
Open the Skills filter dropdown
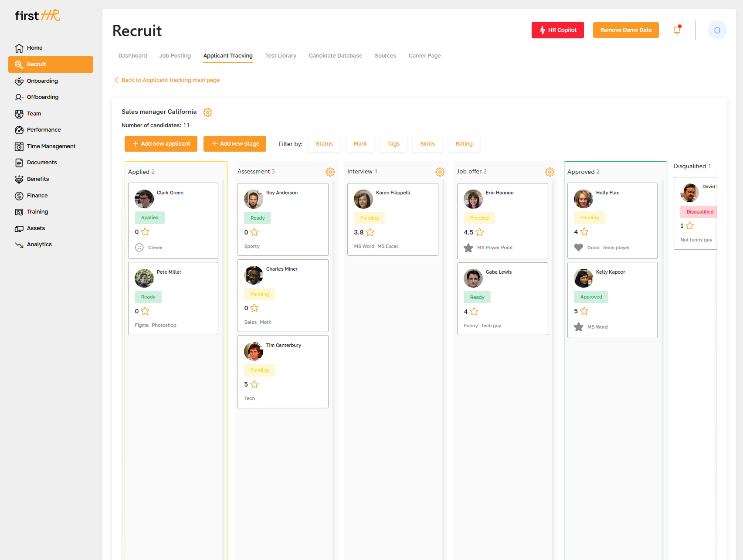click(427, 144)
